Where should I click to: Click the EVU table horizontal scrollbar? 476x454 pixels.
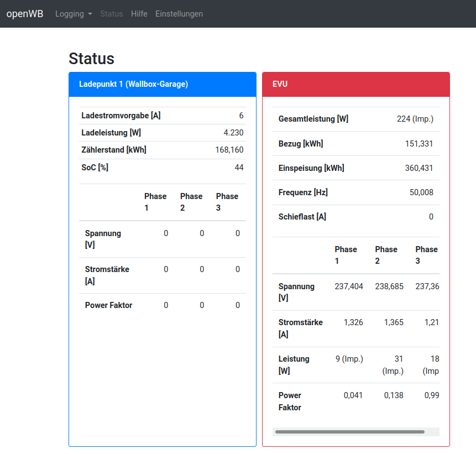tap(349, 432)
